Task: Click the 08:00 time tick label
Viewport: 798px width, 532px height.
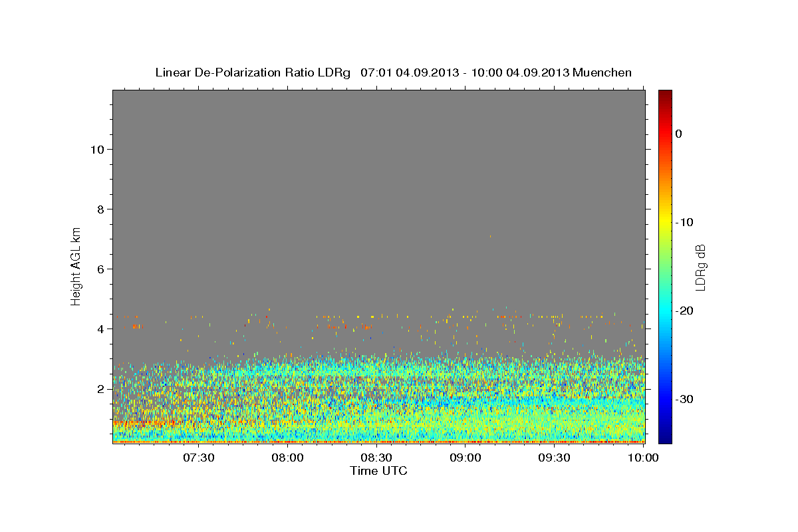Action: click(288, 458)
